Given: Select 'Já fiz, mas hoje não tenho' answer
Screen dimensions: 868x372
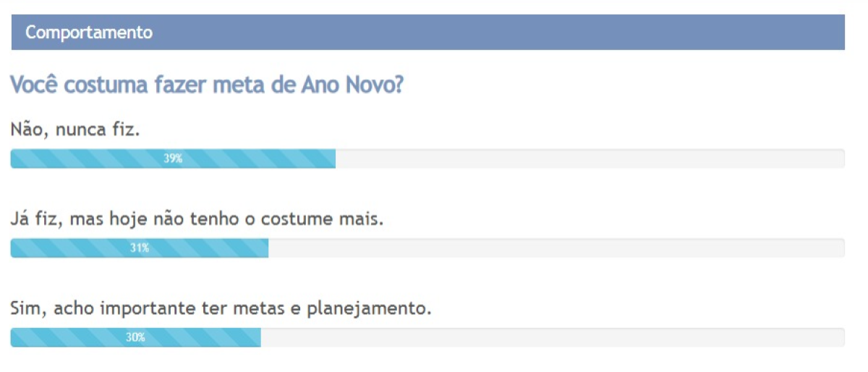Looking at the screenshot, I should (x=197, y=219).
